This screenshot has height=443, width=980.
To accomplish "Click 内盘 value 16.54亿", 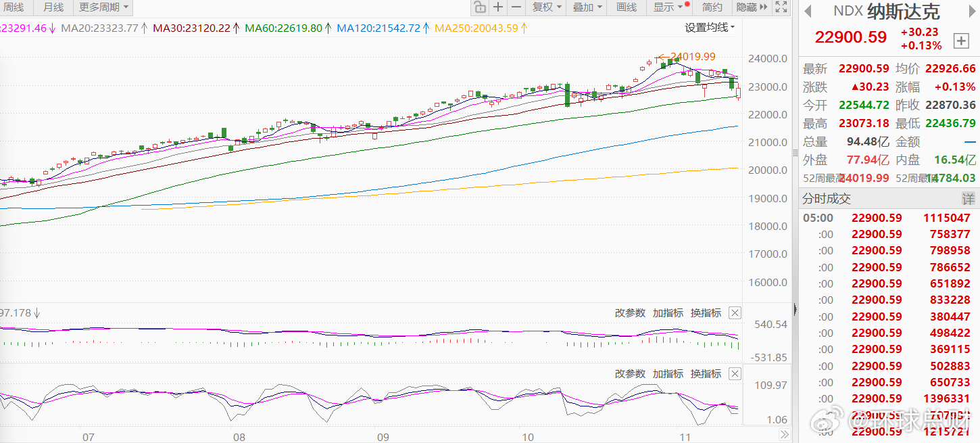I will pos(955,160).
